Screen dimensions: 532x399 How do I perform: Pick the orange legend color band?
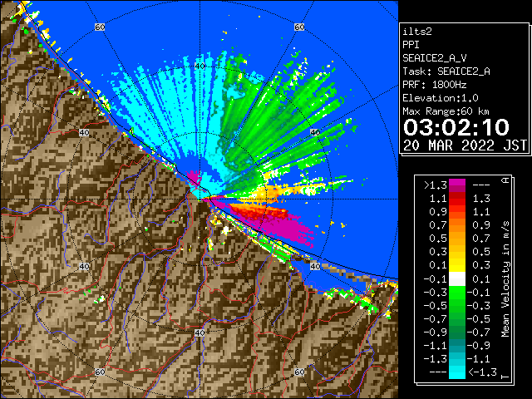click(x=457, y=225)
